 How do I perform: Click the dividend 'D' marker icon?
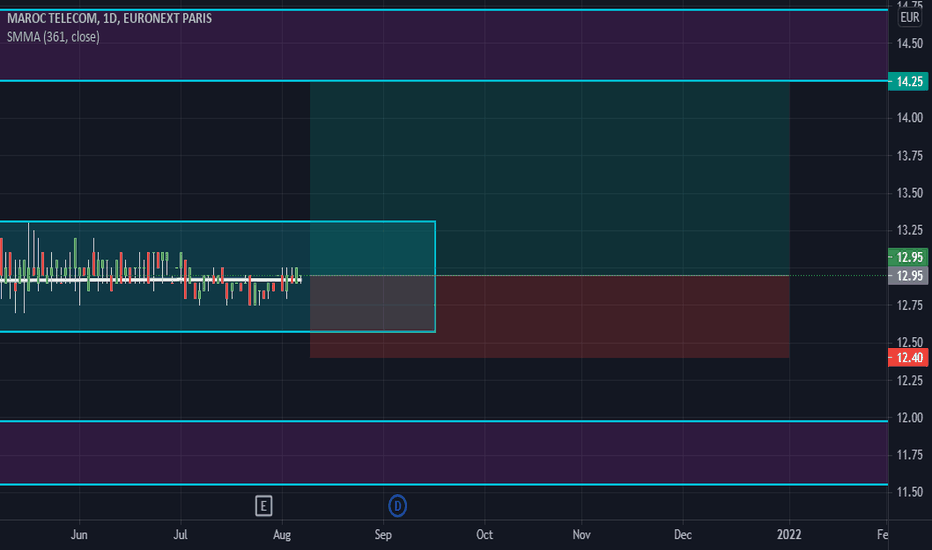[x=397, y=506]
